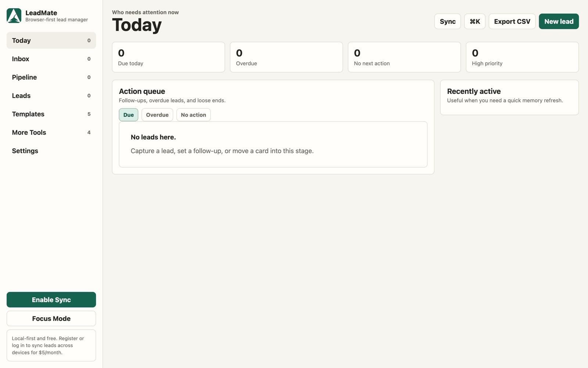
Task: Turn on Focus Mode
Action: [x=51, y=318]
